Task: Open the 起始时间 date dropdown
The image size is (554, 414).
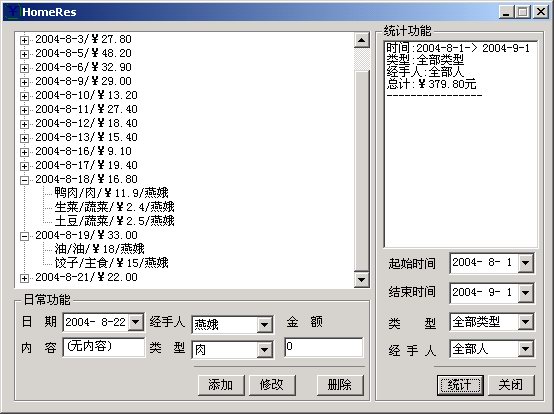Action: (526, 263)
